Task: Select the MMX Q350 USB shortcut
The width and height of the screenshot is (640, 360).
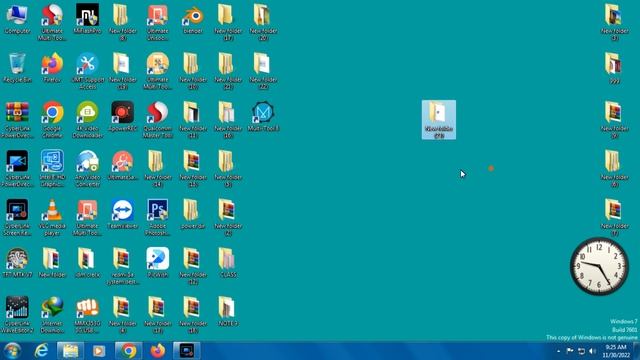Action: [x=87, y=315]
